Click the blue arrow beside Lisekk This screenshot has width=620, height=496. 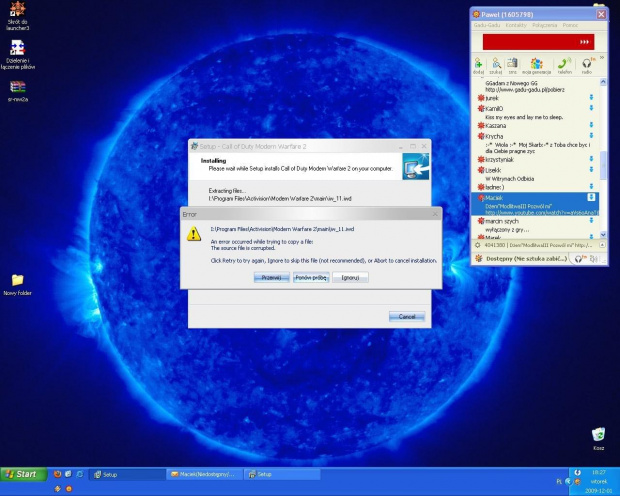(x=592, y=169)
